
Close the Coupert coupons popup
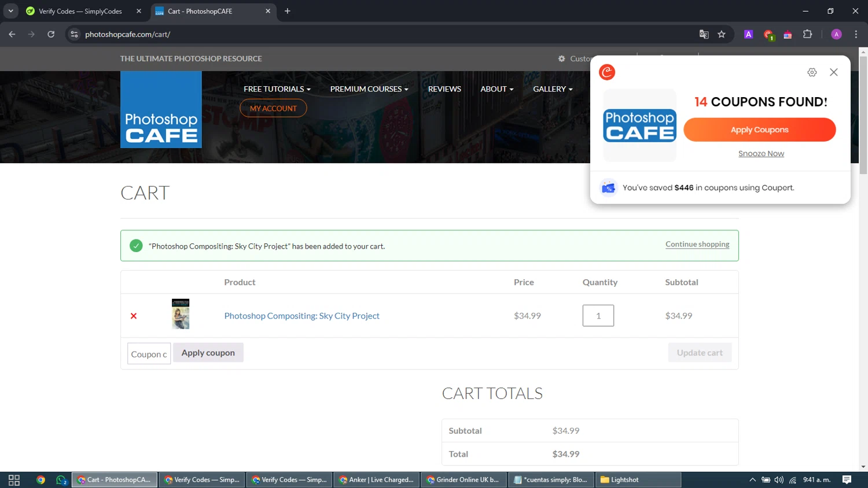834,72
